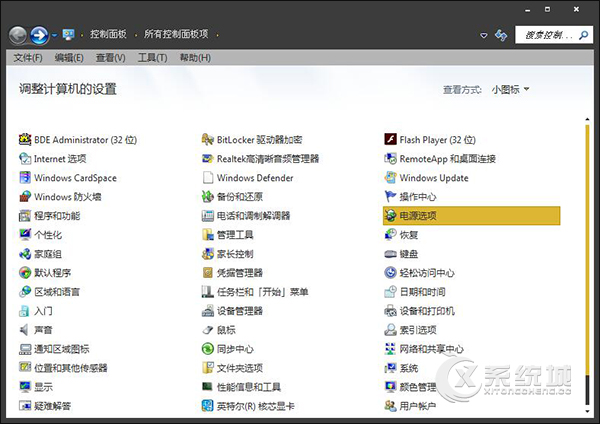
Task: Open the 索引选项 link
Action: (x=418, y=330)
